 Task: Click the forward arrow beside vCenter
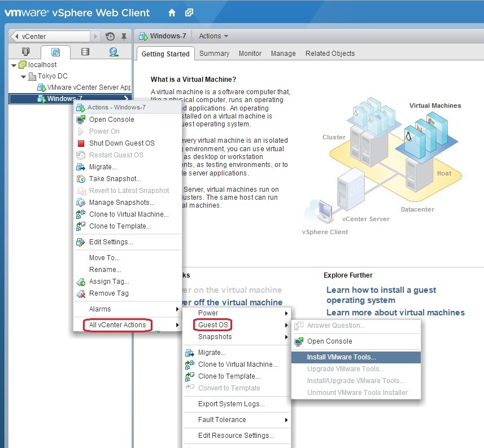point(95,36)
